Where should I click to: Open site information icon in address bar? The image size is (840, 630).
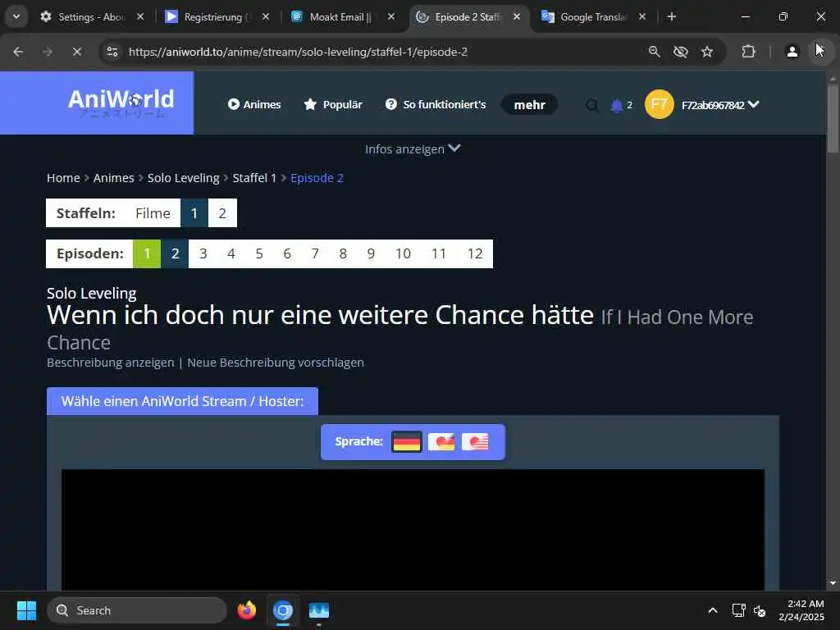112,52
